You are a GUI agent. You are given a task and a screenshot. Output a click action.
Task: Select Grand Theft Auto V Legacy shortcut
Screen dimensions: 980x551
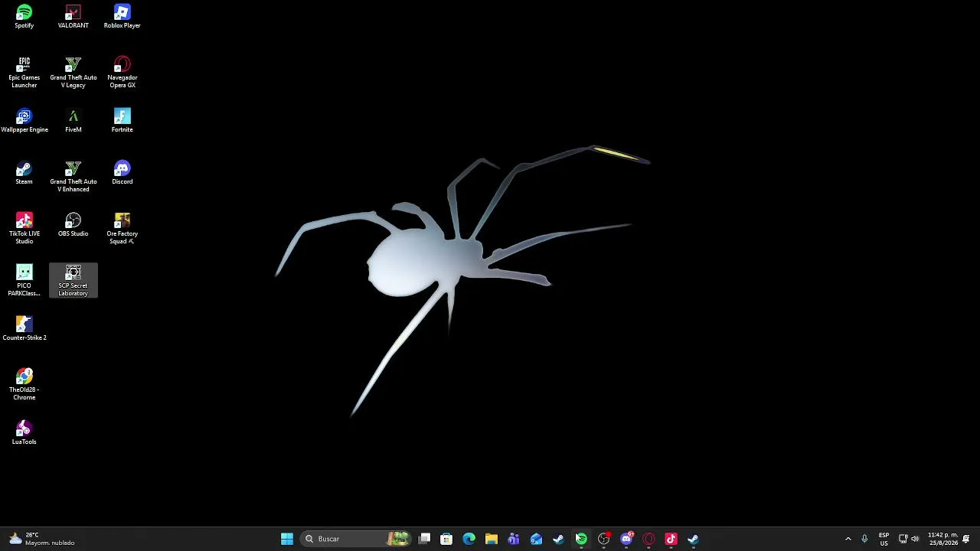[73, 72]
